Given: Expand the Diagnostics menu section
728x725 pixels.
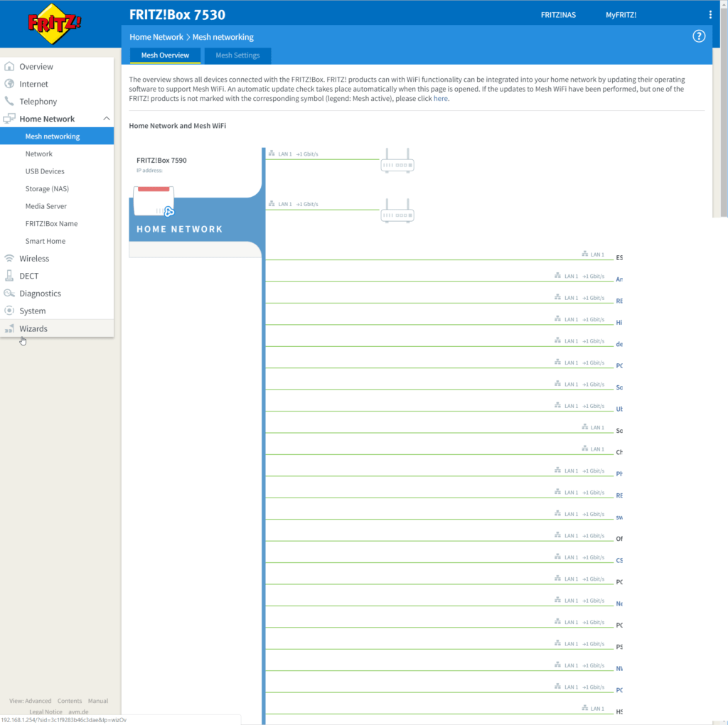Looking at the screenshot, I should [40, 294].
